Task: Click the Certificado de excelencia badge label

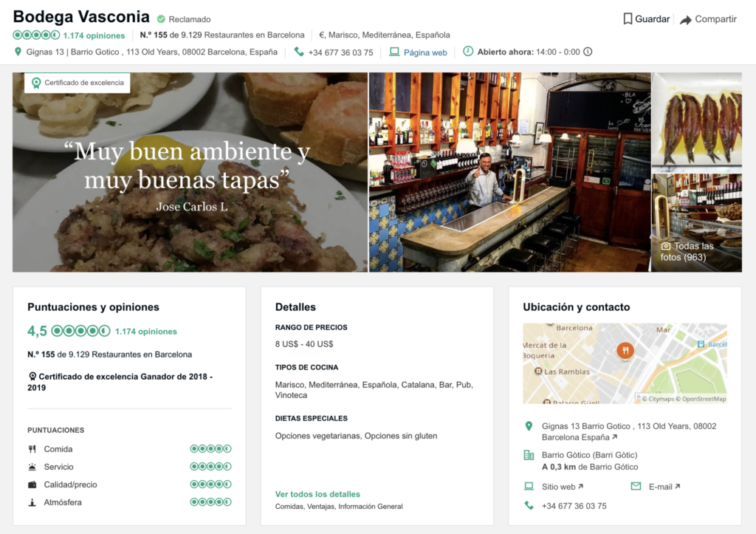Action: [84, 83]
